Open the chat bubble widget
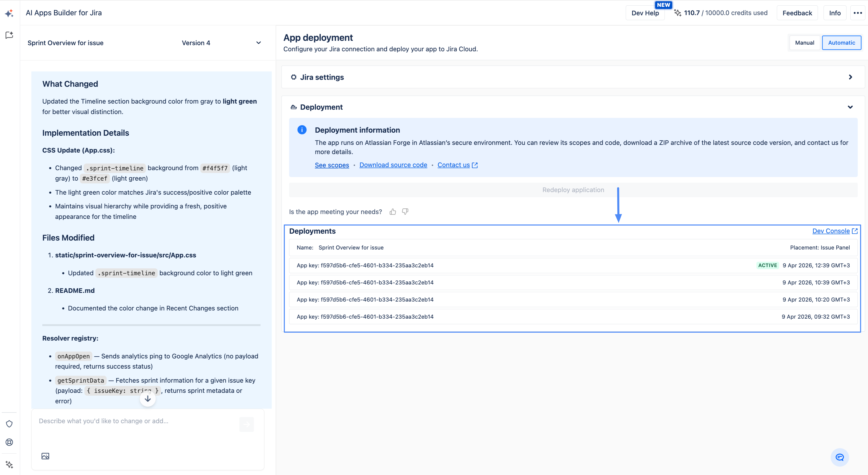This screenshot has width=868, height=475. pyautogui.click(x=839, y=457)
